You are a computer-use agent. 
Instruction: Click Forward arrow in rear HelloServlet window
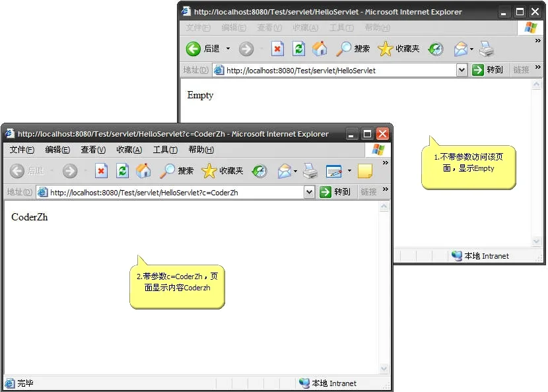(x=246, y=49)
